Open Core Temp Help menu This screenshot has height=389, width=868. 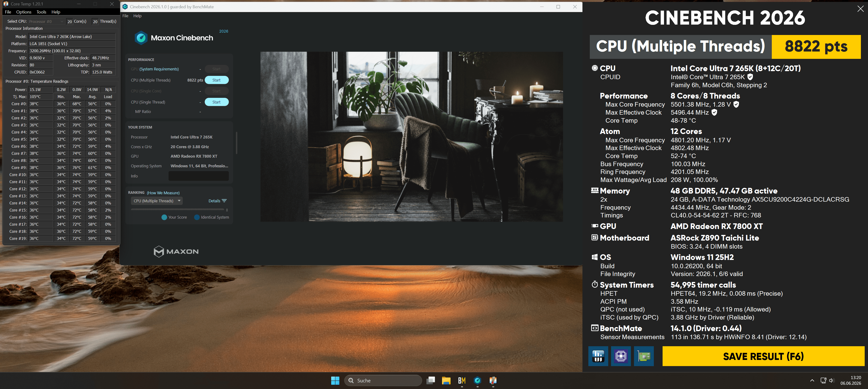click(56, 12)
